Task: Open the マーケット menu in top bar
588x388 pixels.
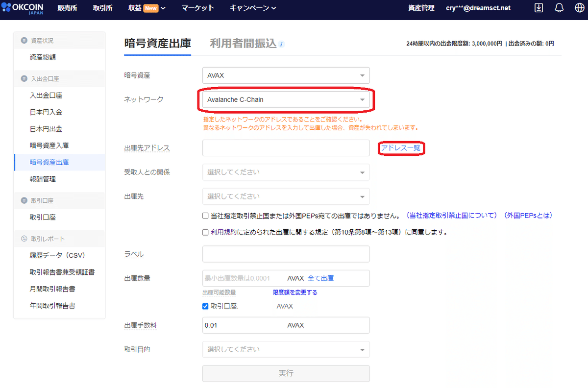Action: pos(197,8)
